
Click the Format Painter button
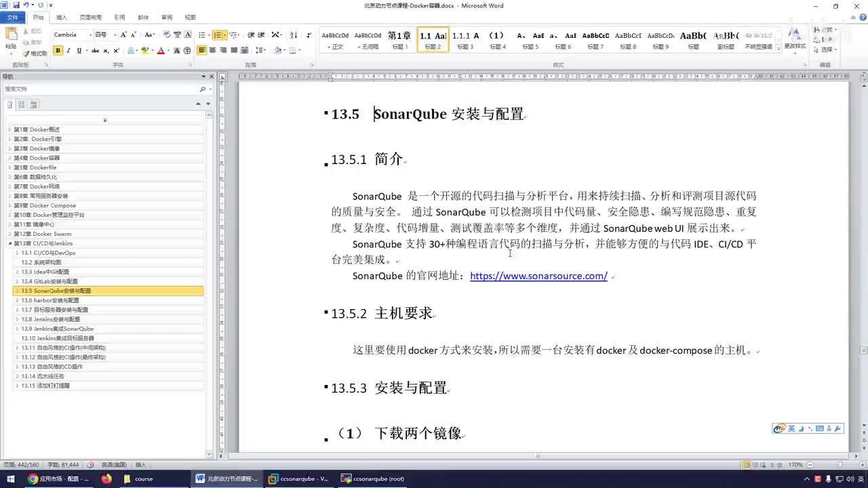pyautogui.click(x=35, y=54)
